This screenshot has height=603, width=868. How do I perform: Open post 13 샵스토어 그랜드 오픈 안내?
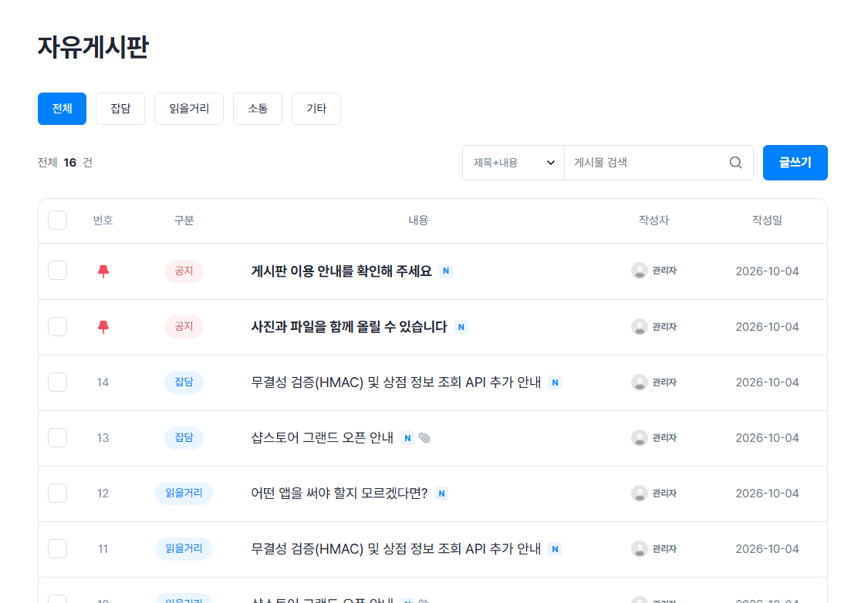coord(323,438)
